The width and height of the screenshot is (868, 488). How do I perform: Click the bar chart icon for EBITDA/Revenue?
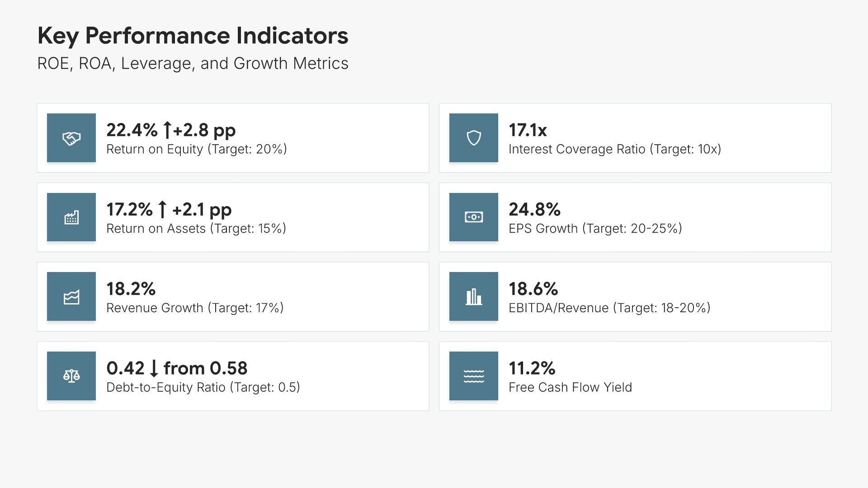[474, 297]
